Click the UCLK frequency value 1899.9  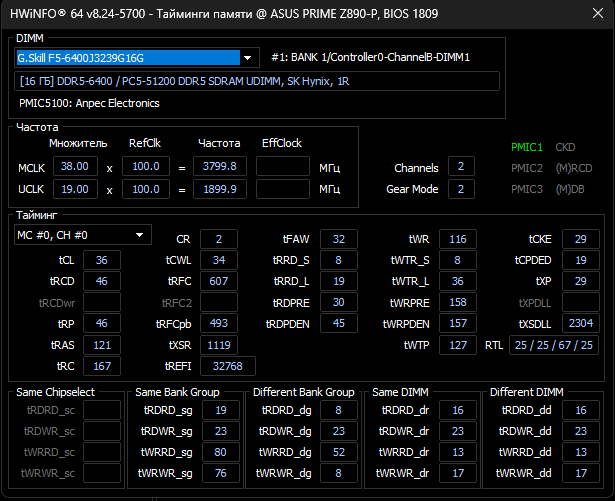[x=220, y=189]
